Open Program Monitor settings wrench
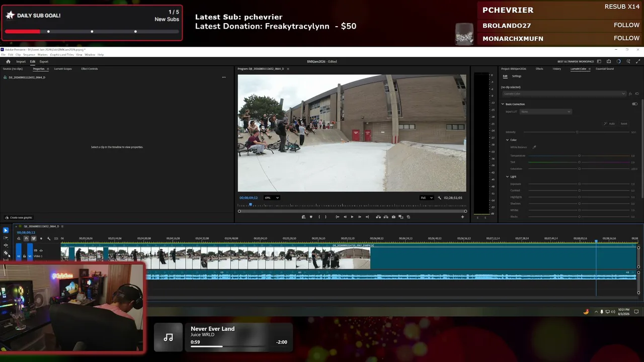This screenshot has height=362, width=644. point(439,198)
